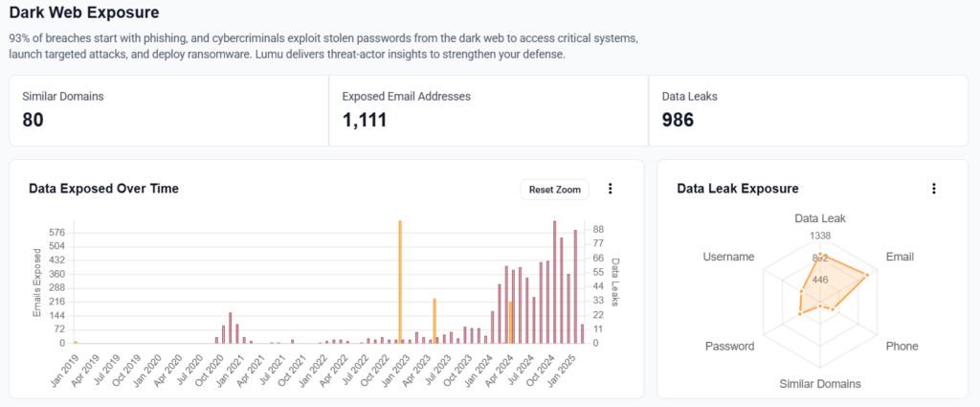The image size is (980, 407).
Task: Click the tallest orange bar near Jan 2023
Action: point(400,281)
